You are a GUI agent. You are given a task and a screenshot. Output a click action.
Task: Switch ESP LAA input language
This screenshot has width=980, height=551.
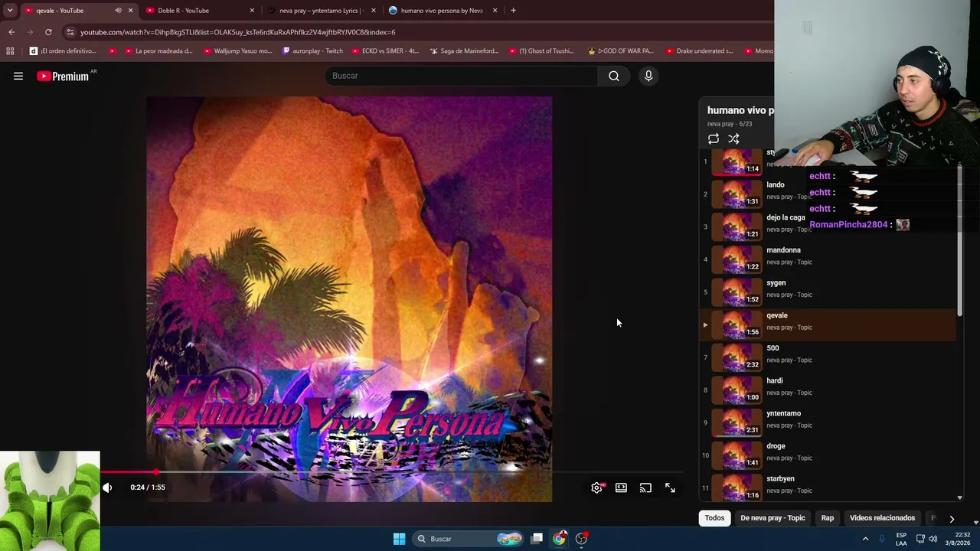click(901, 539)
